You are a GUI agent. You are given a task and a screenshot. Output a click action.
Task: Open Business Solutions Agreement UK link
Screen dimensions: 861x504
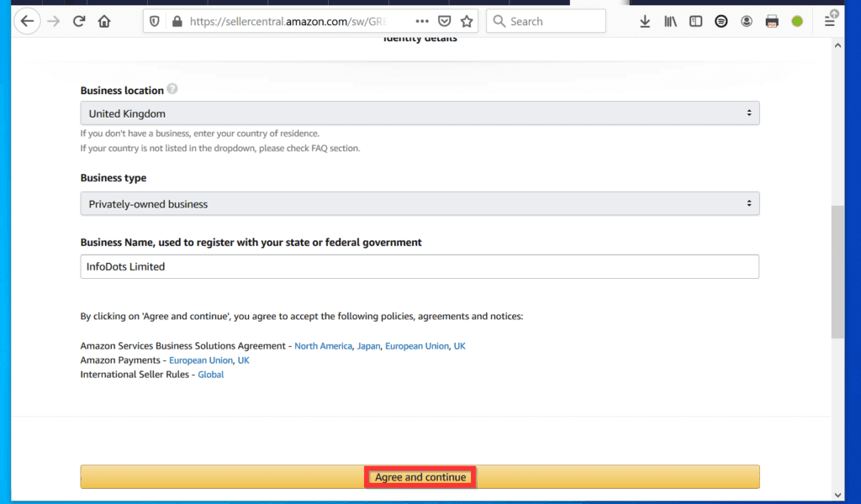coord(460,346)
